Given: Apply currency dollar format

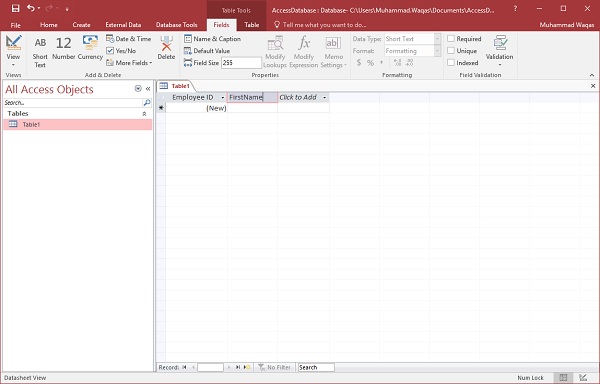Looking at the screenshot, I should pyautogui.click(x=359, y=62).
